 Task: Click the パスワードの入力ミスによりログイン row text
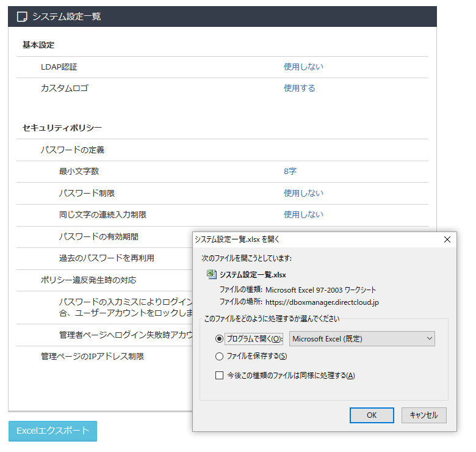pyautogui.click(x=126, y=307)
